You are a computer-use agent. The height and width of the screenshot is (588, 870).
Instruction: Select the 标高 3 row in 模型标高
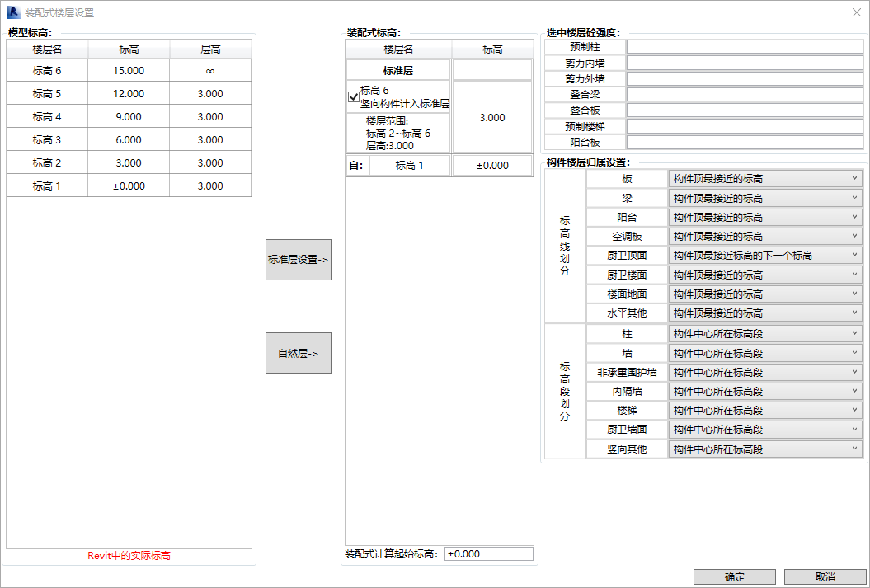pyautogui.click(x=129, y=140)
